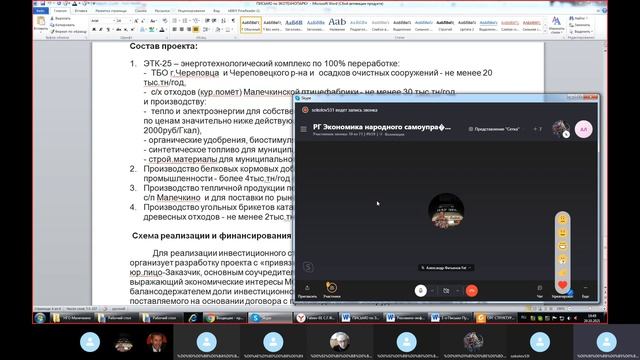The image size is (640, 360).
Task: Switch to the Ссылки tab in Word
Action: [x=141, y=11]
